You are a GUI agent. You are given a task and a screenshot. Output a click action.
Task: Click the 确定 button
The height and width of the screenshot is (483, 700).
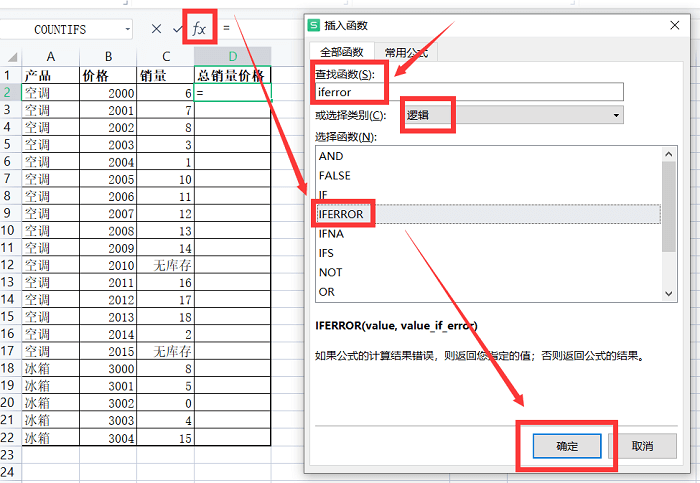(x=567, y=446)
